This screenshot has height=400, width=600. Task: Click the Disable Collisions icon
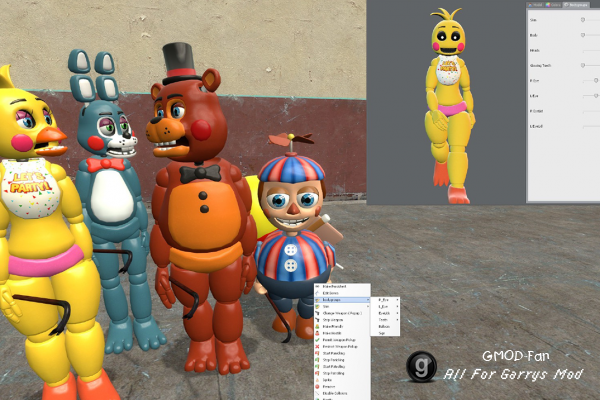[317, 393]
